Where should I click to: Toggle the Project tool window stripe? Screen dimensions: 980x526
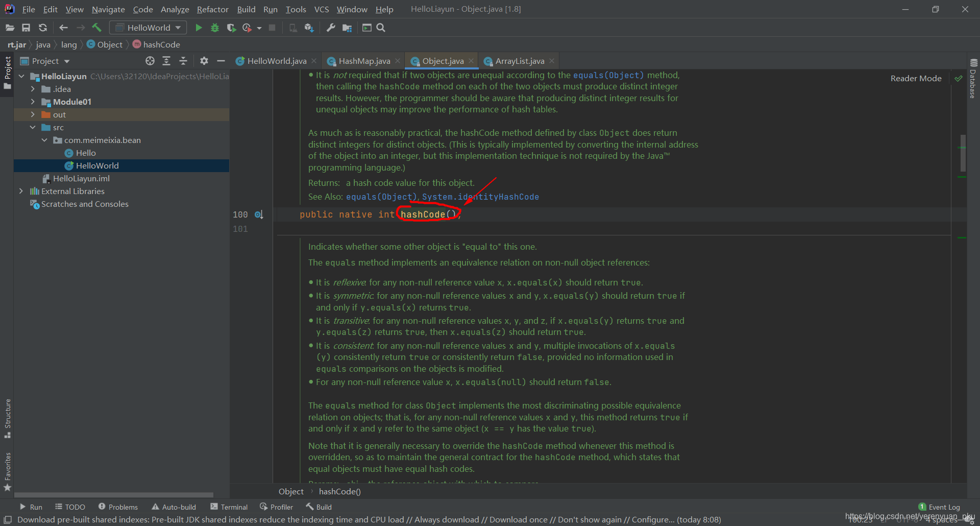[7, 73]
